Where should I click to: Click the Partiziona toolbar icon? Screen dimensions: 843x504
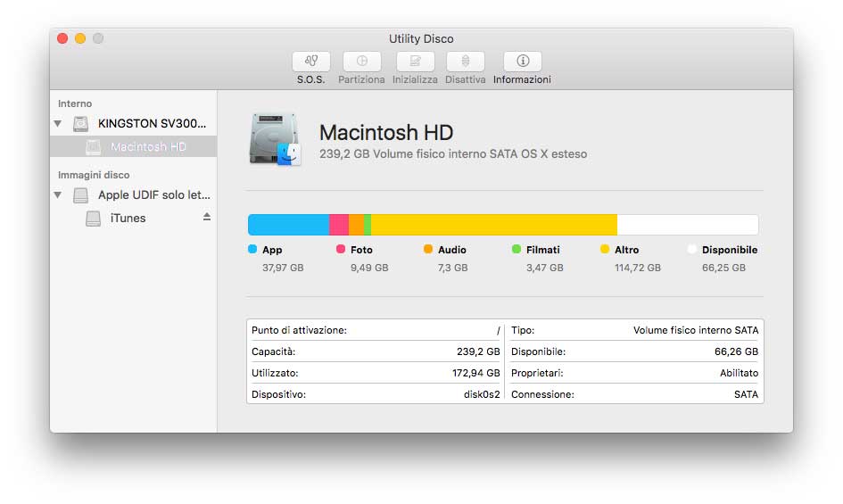click(x=361, y=62)
